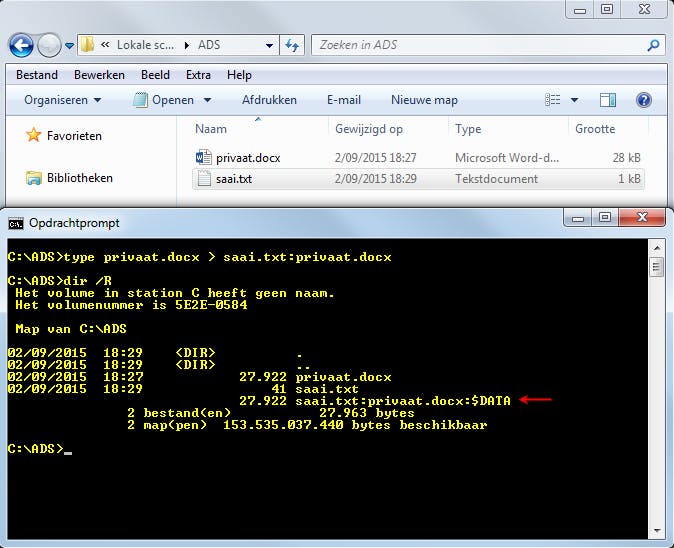Image resolution: width=674 pixels, height=548 pixels.
Task: Open the Bestand menu
Action: (37, 75)
